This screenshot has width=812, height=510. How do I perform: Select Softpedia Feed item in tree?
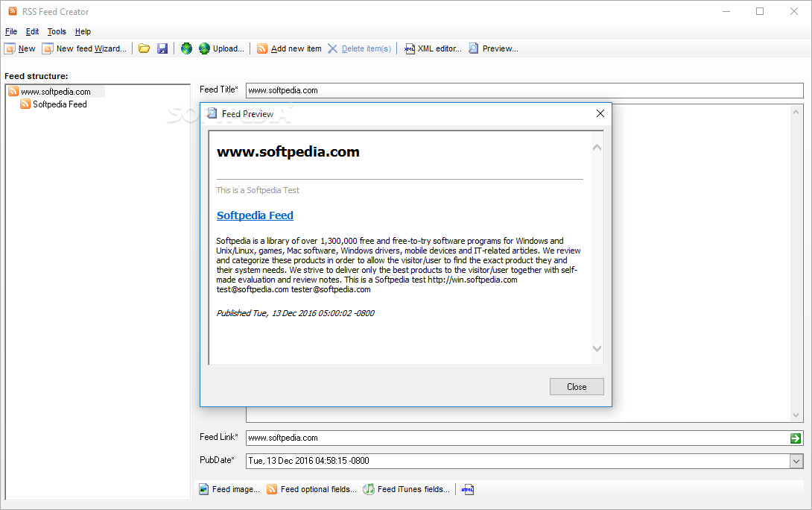(60, 104)
